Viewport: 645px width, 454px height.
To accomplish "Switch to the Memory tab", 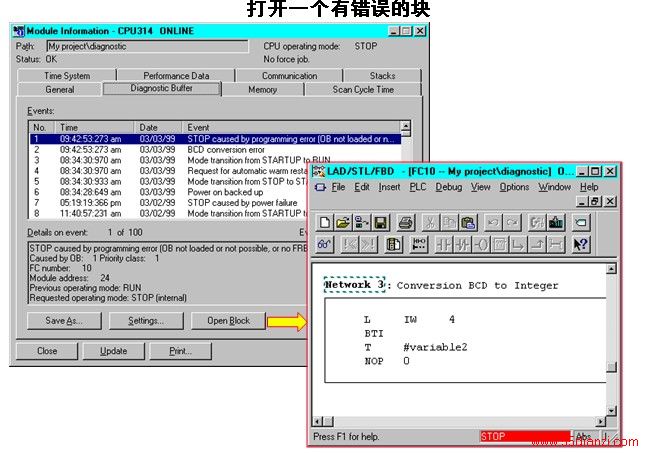I will (262, 89).
